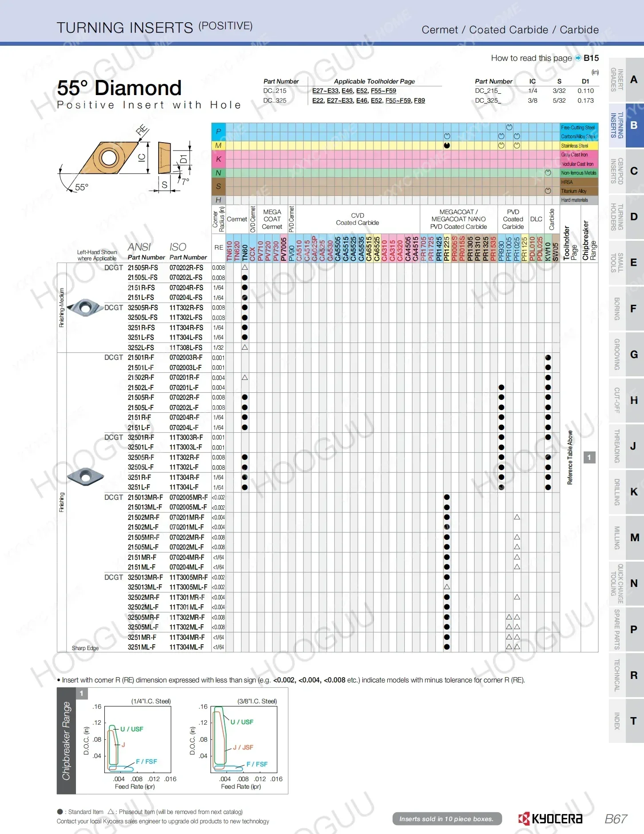Click the green N non-ferrous row label
This screenshot has height=834, width=644.
click(218, 173)
